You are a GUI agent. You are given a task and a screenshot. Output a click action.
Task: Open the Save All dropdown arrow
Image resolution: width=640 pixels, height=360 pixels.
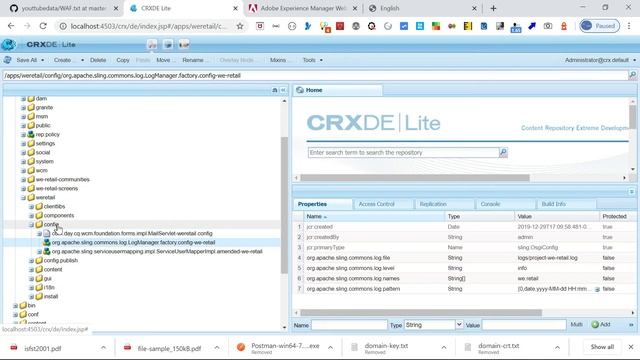point(42,60)
